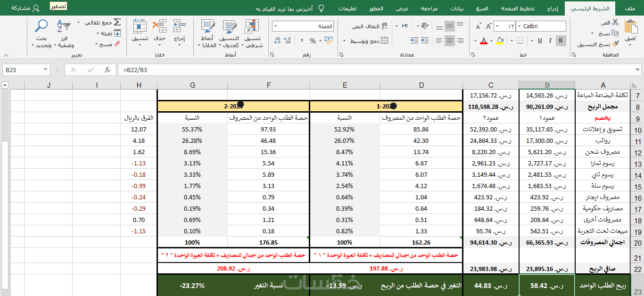The image size is (644, 296).
Task: Switch to the Developer (المطور) tab
Action: (376, 8)
